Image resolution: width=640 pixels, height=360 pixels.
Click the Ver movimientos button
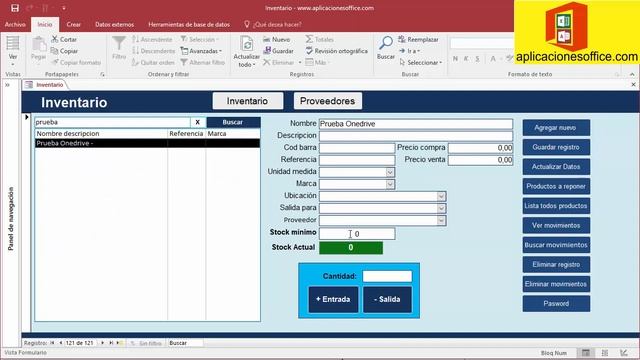click(x=556, y=225)
